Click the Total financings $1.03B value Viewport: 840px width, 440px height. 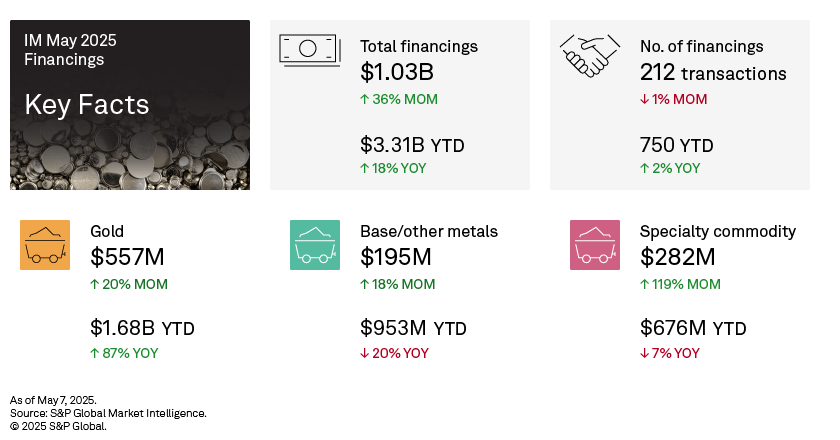point(397,72)
